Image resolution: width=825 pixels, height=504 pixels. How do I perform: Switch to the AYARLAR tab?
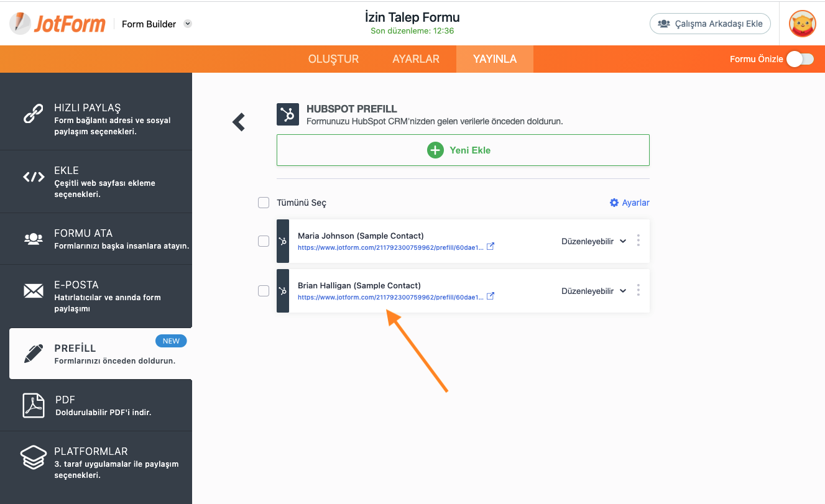(416, 59)
